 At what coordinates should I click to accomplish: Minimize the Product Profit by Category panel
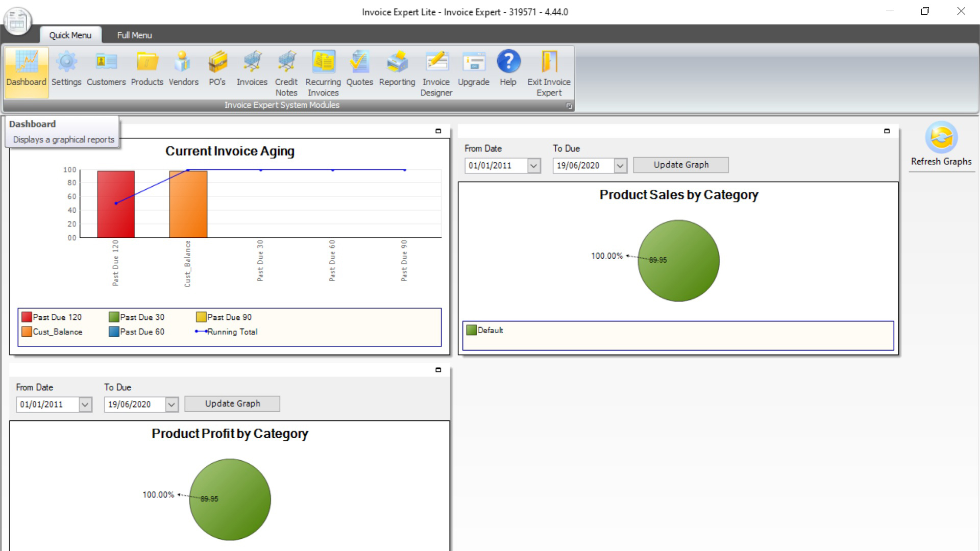pos(438,370)
